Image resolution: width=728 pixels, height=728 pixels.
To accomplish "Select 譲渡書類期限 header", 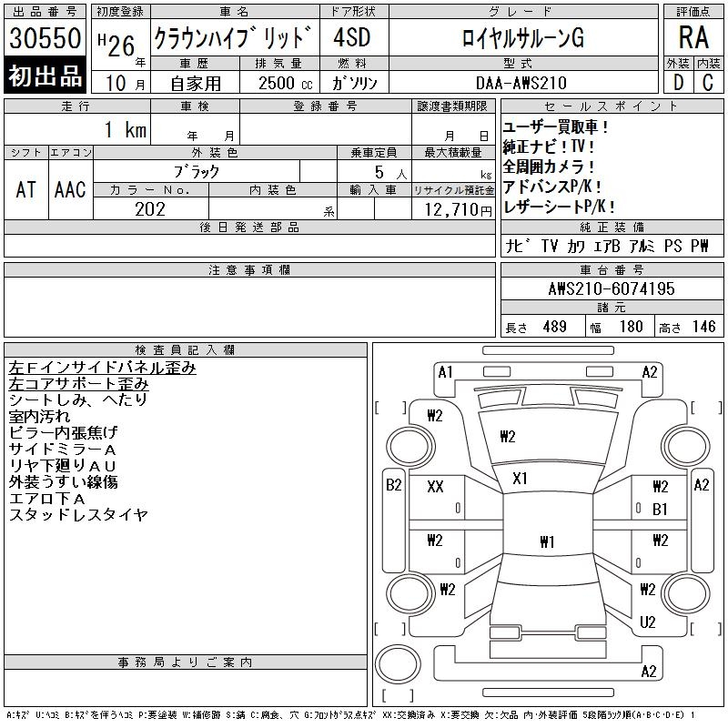I will [x=452, y=106].
